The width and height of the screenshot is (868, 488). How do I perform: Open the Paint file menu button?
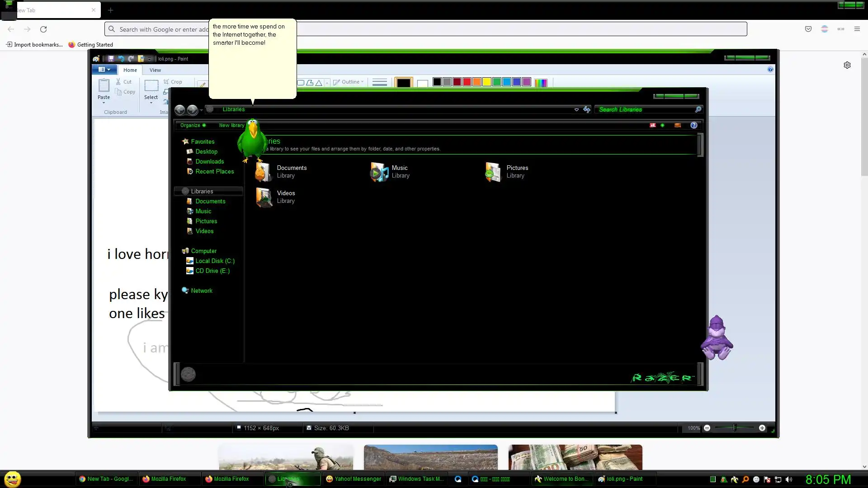pos(104,70)
